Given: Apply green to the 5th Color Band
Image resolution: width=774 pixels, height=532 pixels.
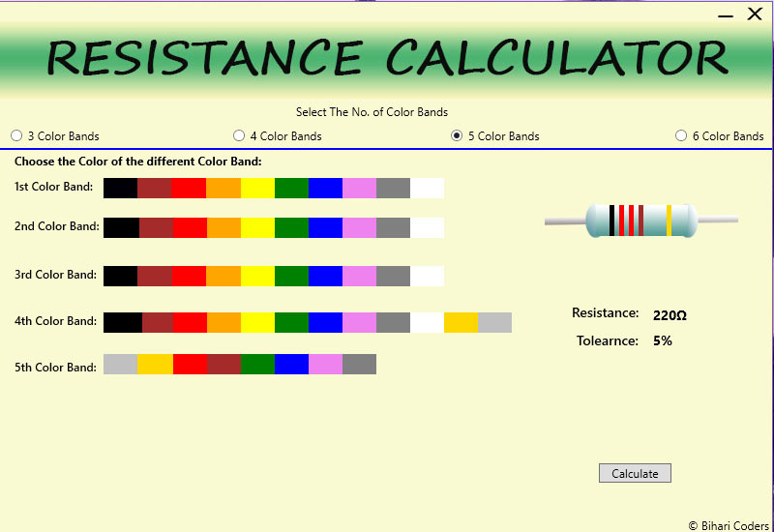Looking at the screenshot, I should coord(257,364).
